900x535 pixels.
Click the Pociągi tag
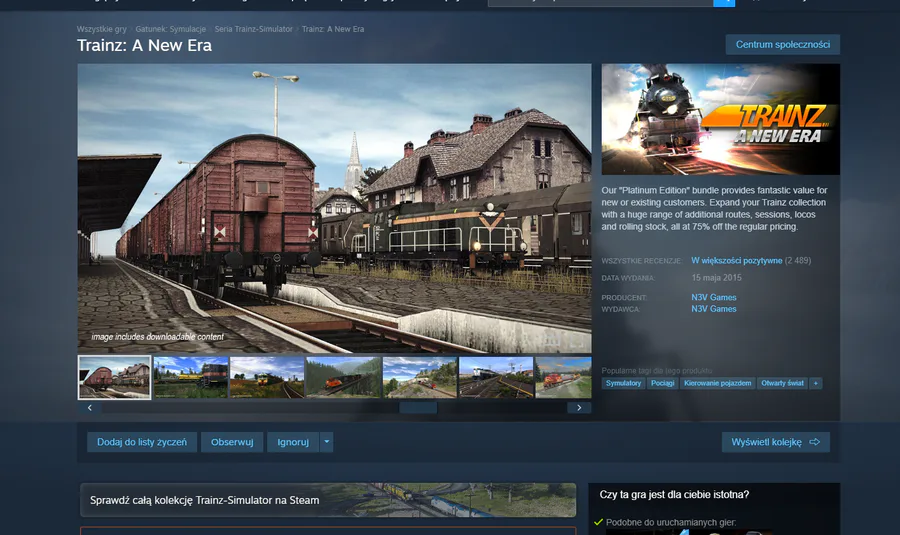(662, 383)
